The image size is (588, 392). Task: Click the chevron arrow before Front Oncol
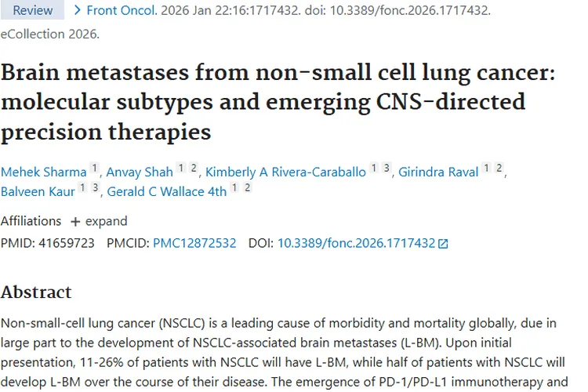tap(77, 10)
